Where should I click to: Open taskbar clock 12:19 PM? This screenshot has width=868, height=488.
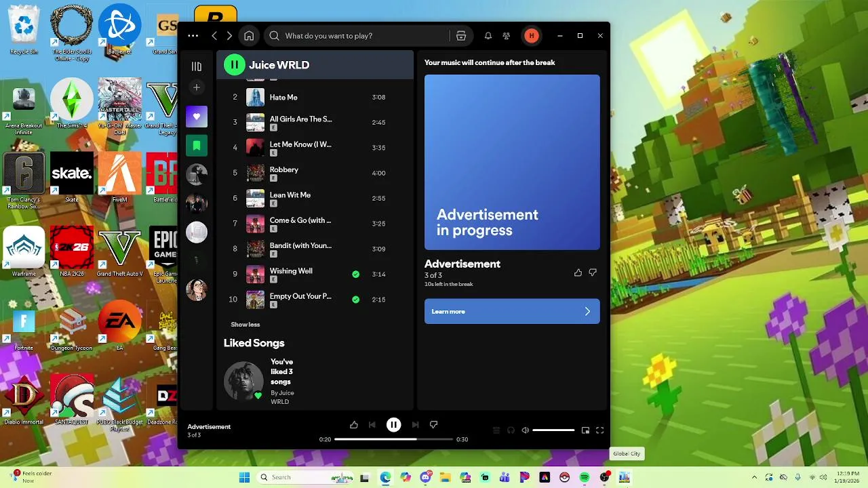pyautogui.click(x=848, y=477)
